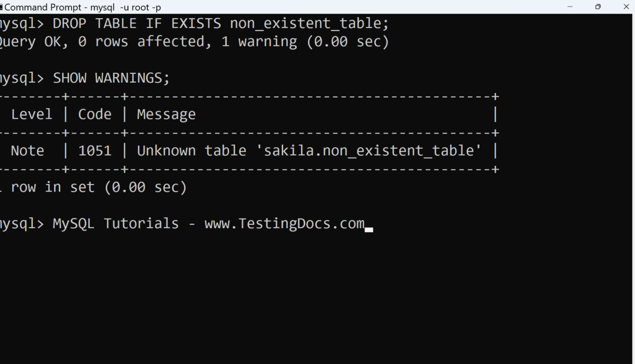
Task: Click the warning code 1051
Action: (95, 151)
